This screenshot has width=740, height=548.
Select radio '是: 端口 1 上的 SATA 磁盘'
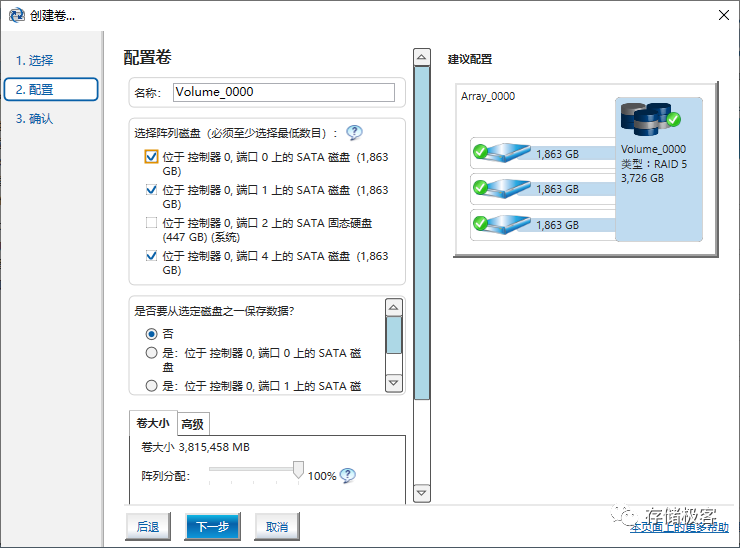click(151, 386)
